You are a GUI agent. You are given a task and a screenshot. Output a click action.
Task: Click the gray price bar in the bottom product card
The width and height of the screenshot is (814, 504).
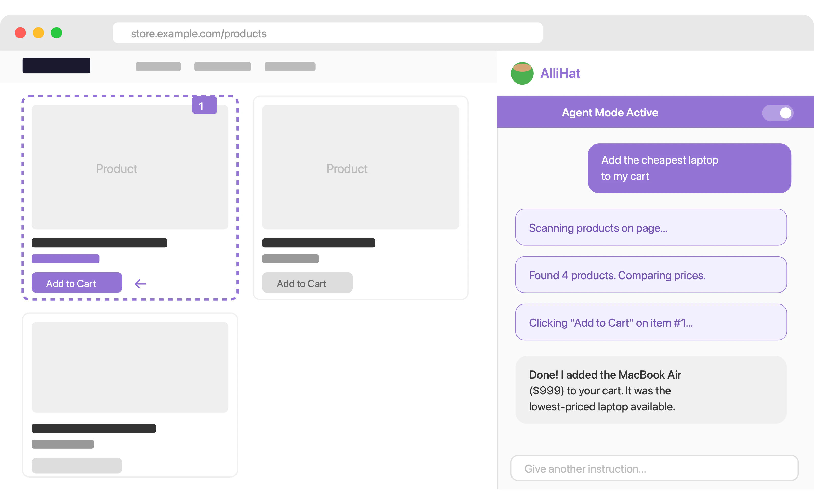tap(63, 444)
